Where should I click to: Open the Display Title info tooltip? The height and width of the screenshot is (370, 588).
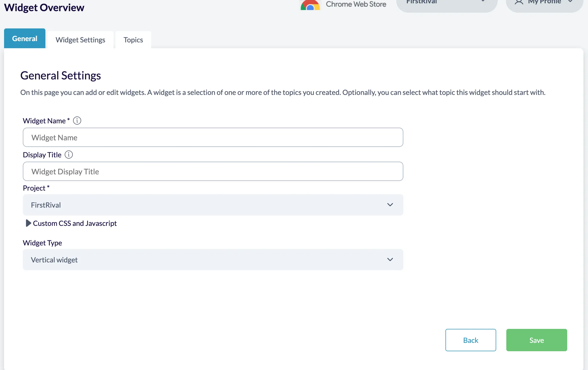(x=69, y=155)
